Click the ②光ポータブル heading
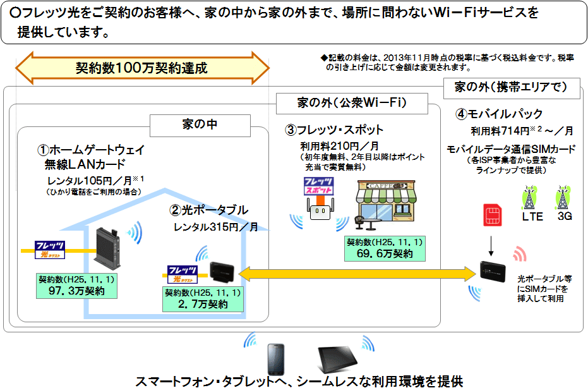 [208, 210]
